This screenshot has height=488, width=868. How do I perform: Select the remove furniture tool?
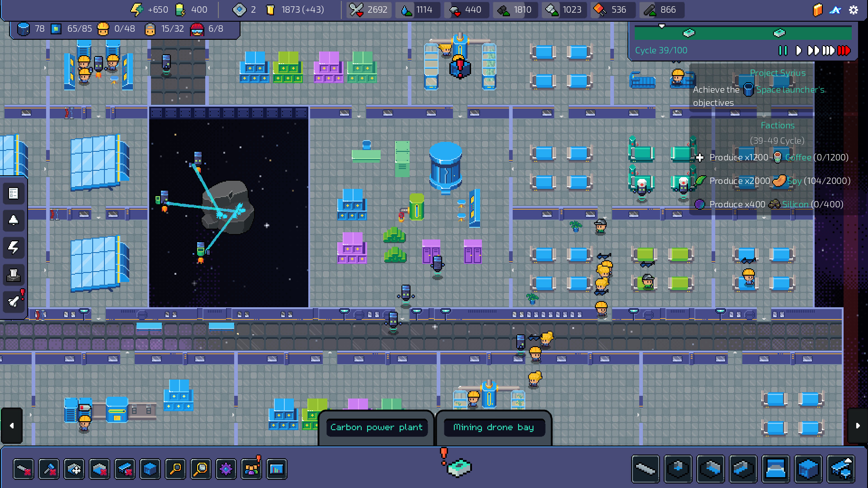click(125, 469)
